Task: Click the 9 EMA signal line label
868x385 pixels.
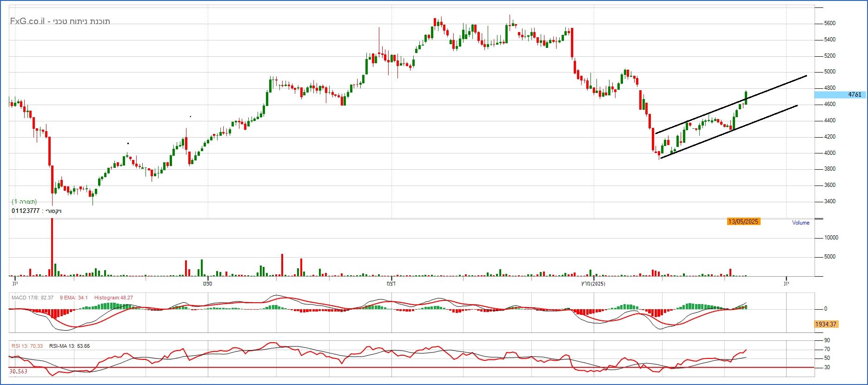Action: [x=73, y=298]
